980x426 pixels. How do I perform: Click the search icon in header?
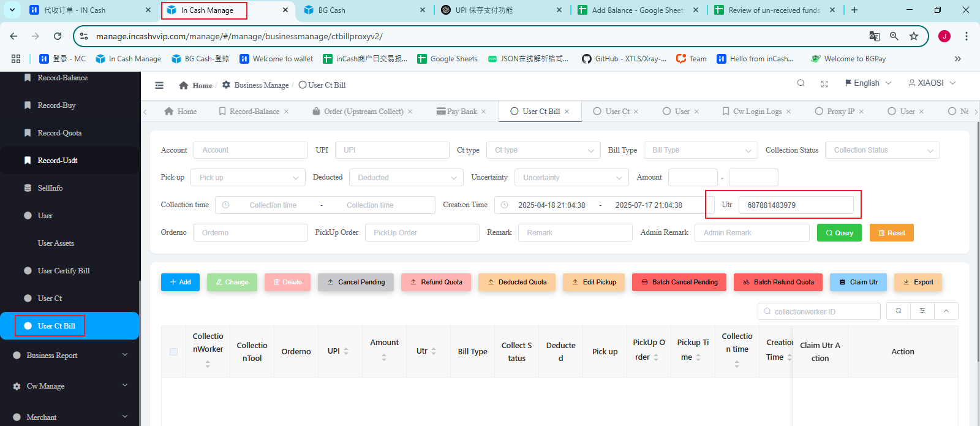(801, 83)
